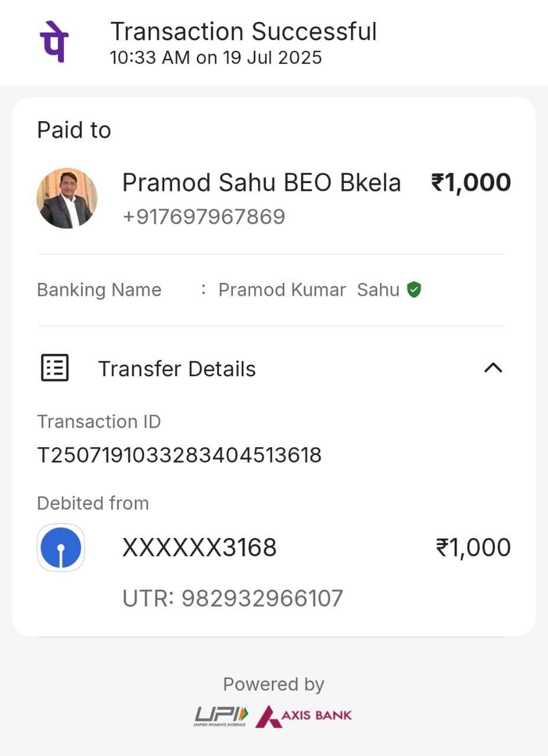The width and height of the screenshot is (548, 756).
Task: Click the Transfer Details list icon
Action: pyautogui.click(x=54, y=368)
